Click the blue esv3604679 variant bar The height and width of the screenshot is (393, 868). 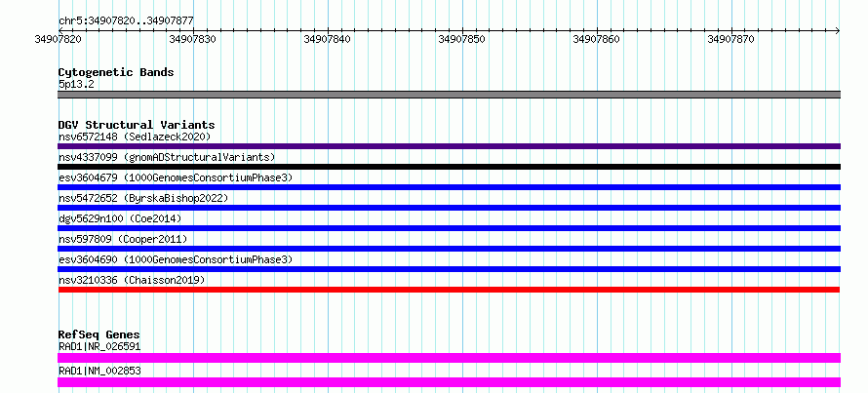pyautogui.click(x=449, y=187)
